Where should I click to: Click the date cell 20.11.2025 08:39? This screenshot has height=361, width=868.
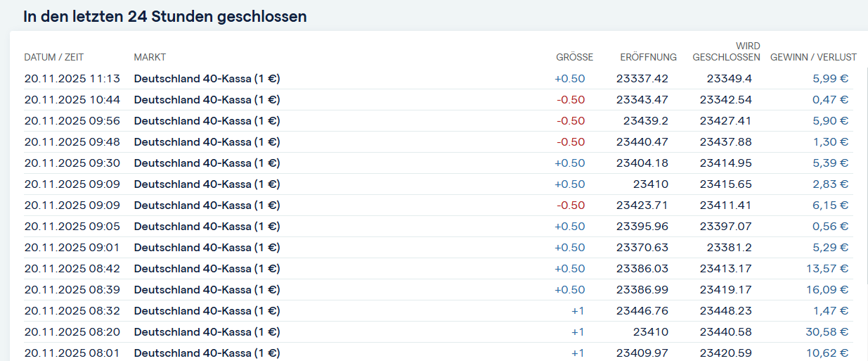point(72,289)
